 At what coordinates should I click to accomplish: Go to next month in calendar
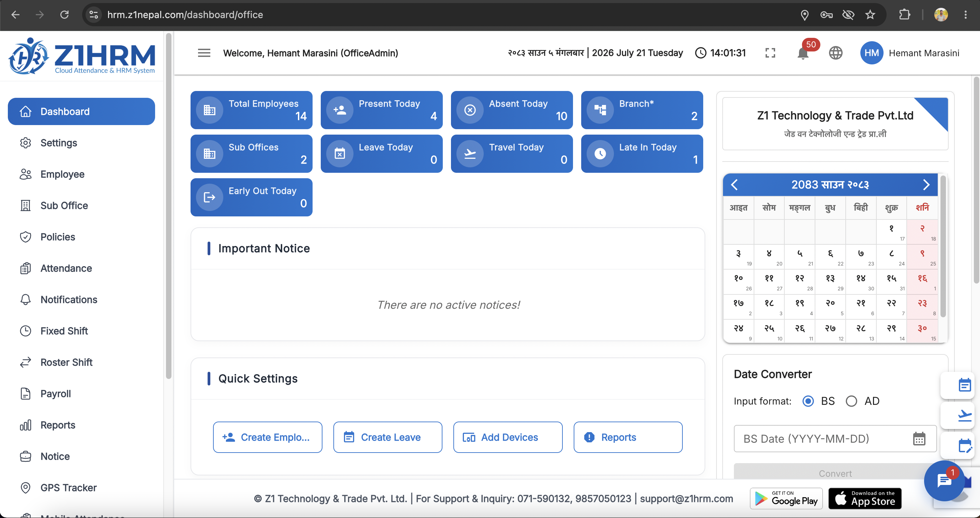(926, 185)
